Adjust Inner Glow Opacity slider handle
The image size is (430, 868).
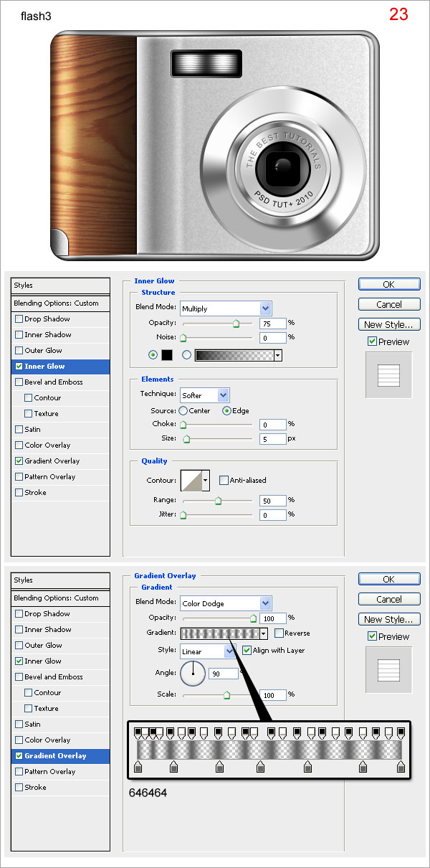pos(236,324)
